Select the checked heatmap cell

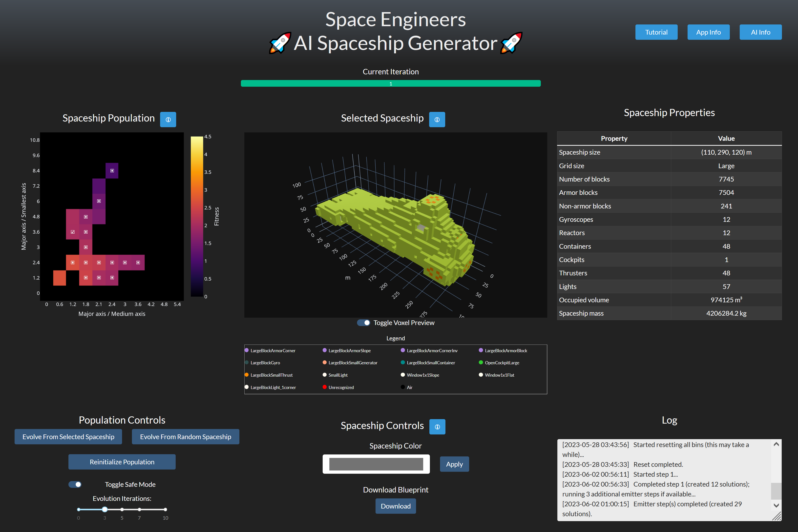pos(73,232)
